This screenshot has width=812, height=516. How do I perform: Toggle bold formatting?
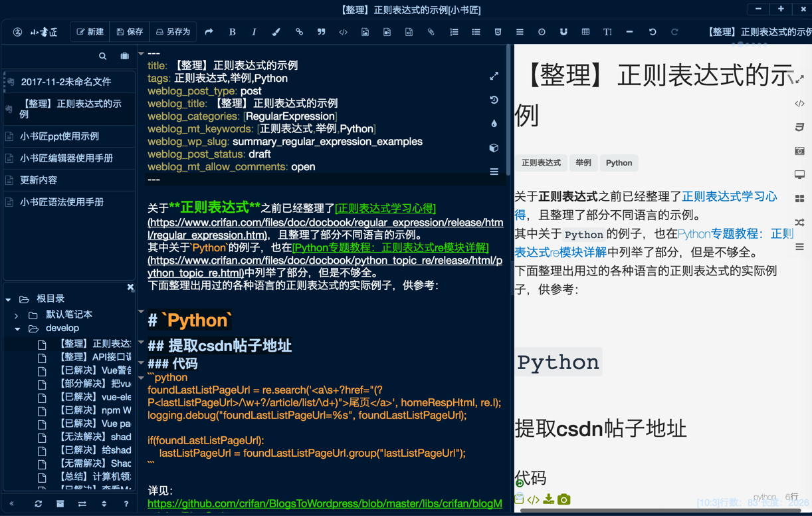pyautogui.click(x=232, y=32)
